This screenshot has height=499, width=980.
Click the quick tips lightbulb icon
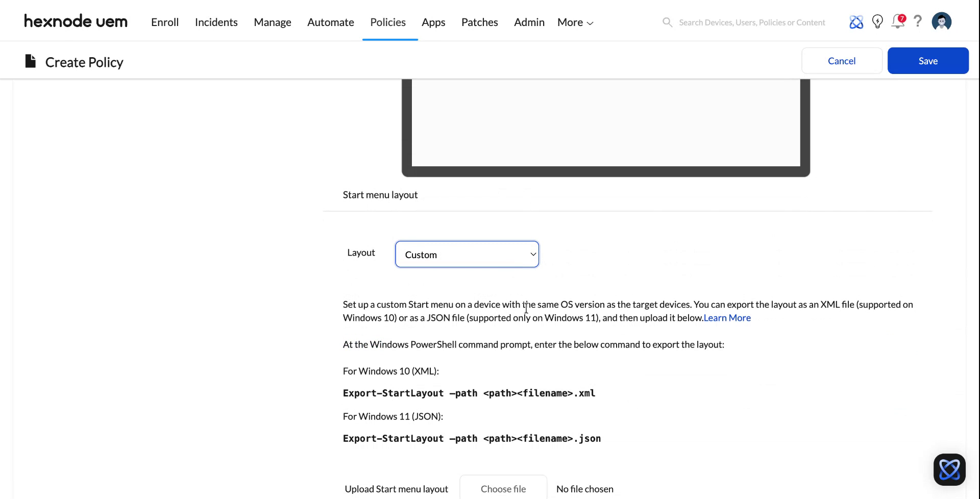[x=877, y=22]
